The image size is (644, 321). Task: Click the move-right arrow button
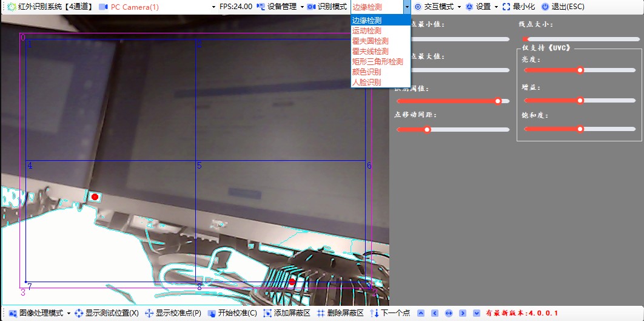[463, 313]
